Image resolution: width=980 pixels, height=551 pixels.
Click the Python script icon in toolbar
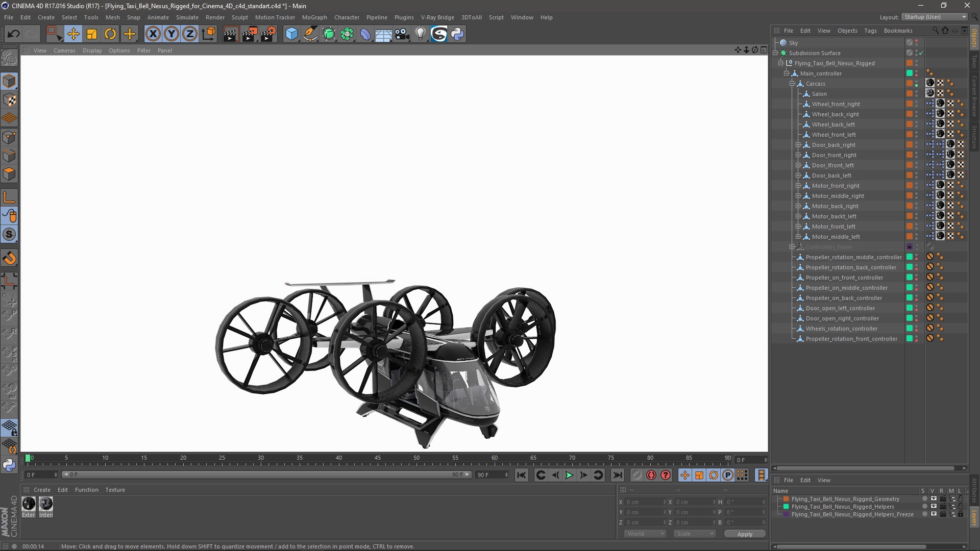coord(457,34)
